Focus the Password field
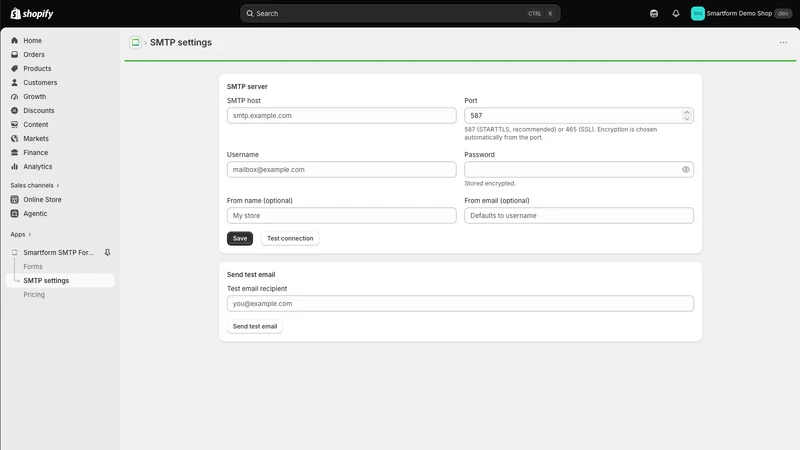Screen dimensions: 800x450 [579, 169]
